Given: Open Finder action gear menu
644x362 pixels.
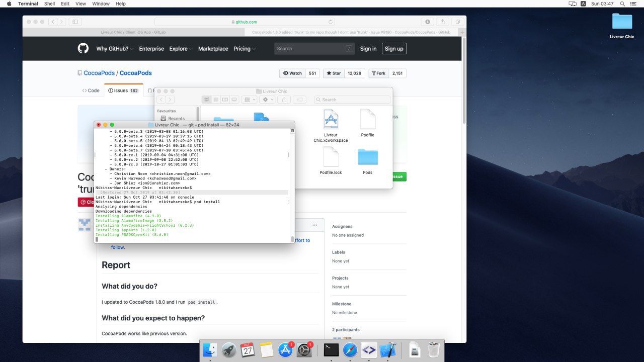Looking at the screenshot, I should point(267,100).
